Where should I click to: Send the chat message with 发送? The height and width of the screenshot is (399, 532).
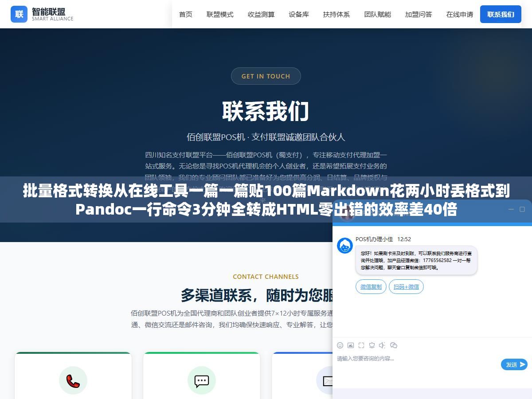(514, 364)
